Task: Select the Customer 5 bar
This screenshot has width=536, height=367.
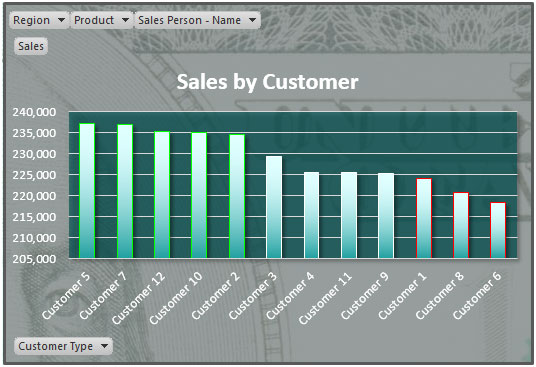Action: [x=87, y=191]
